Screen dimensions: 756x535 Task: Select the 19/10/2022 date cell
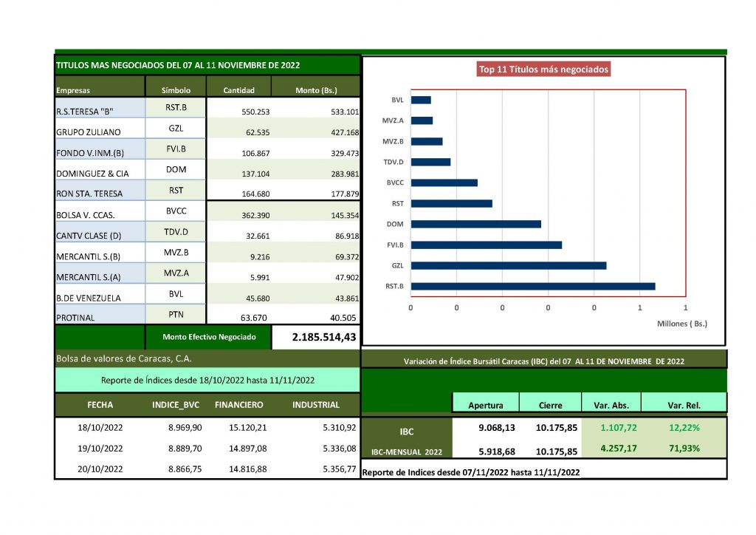pyautogui.click(x=99, y=448)
